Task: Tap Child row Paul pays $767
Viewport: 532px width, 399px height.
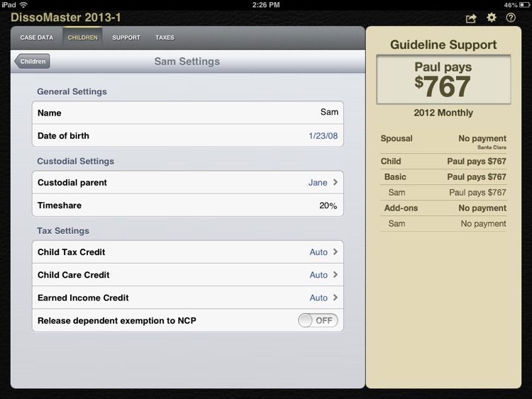Action: 443,162
